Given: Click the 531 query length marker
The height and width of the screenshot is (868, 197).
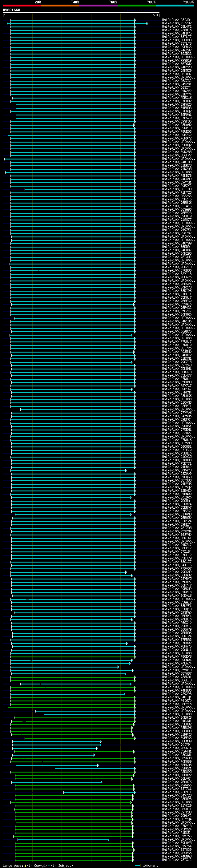Looking at the screenshot, I should (155, 15).
